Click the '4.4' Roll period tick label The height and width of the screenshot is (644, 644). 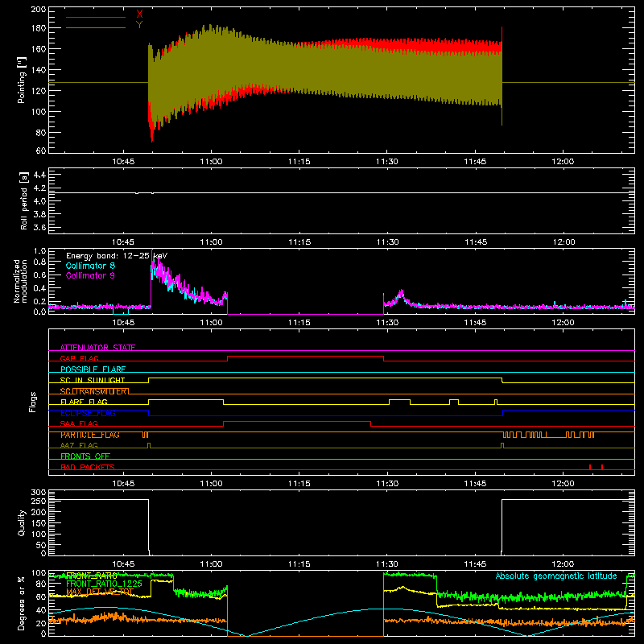pyautogui.click(x=39, y=175)
